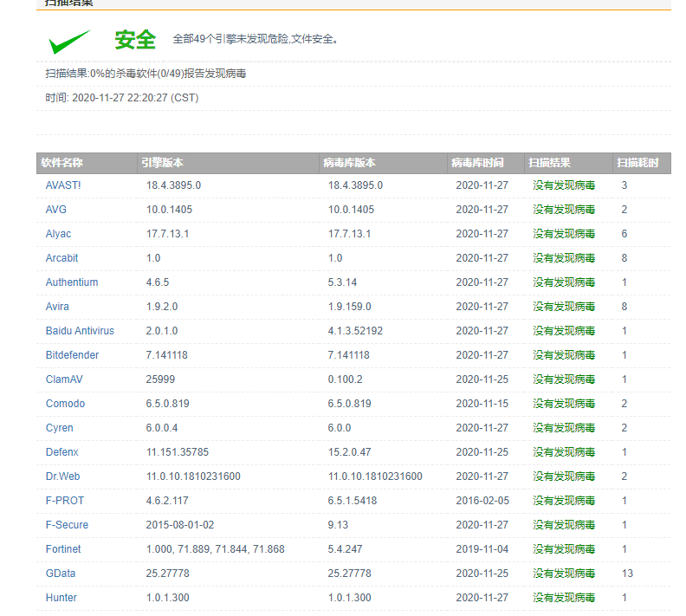Viewport: 686px width, 616px height.
Task: Click the 软件名称 column header
Action: (61, 163)
